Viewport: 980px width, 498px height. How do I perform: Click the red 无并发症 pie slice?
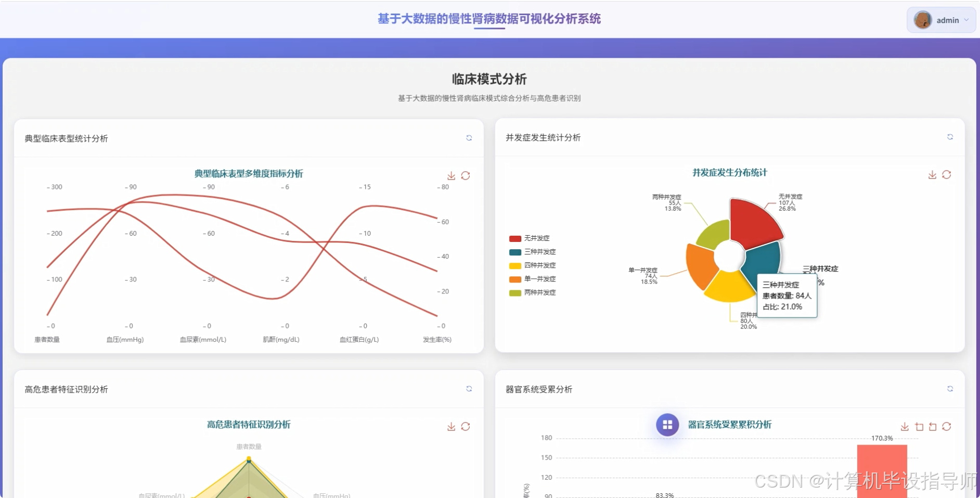click(753, 223)
